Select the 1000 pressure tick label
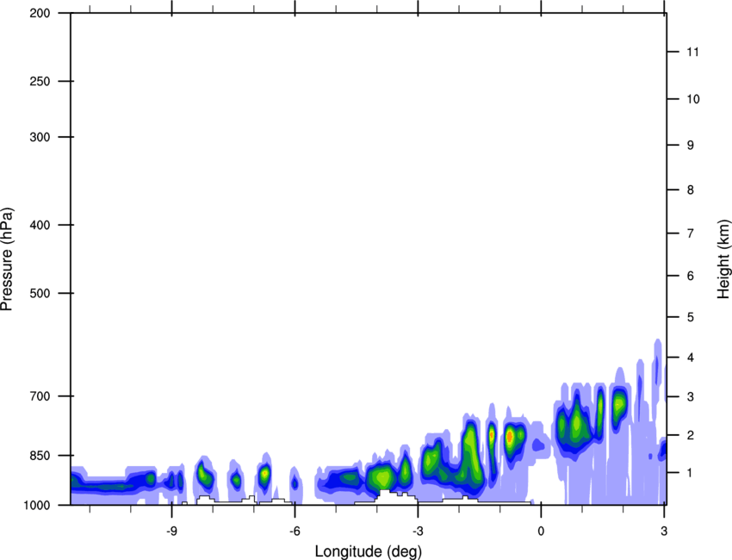 tap(36, 505)
